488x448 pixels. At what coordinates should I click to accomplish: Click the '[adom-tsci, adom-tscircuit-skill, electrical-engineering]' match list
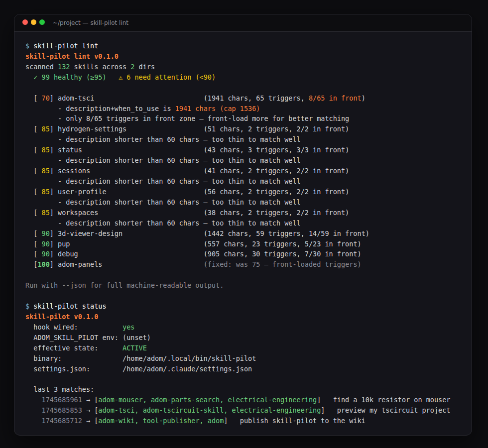click(x=210, y=410)
